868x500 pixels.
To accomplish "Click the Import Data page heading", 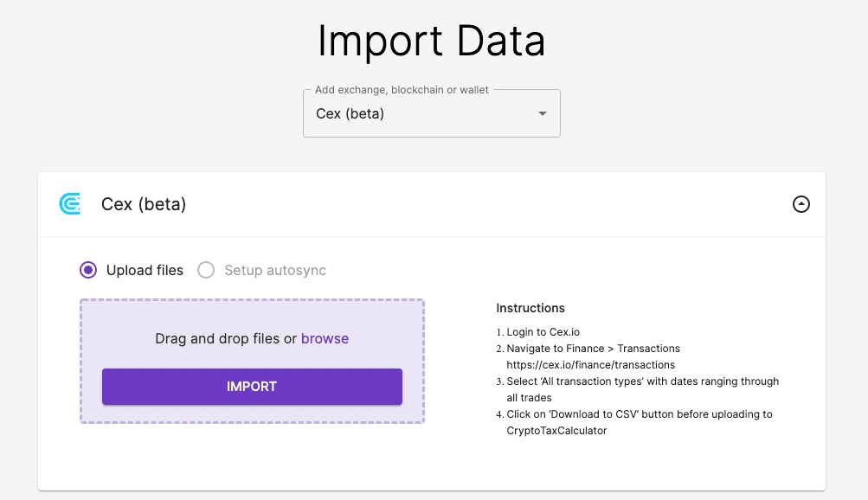I will tap(431, 42).
